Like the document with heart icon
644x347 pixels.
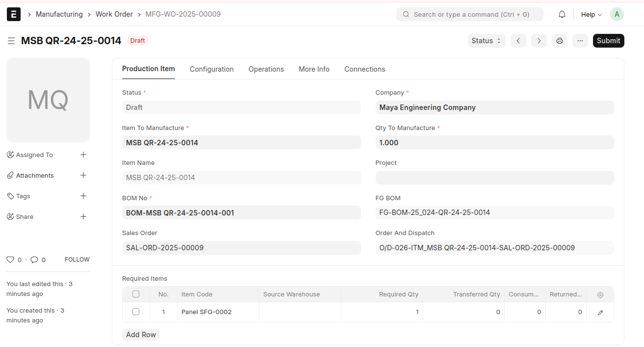coord(10,260)
